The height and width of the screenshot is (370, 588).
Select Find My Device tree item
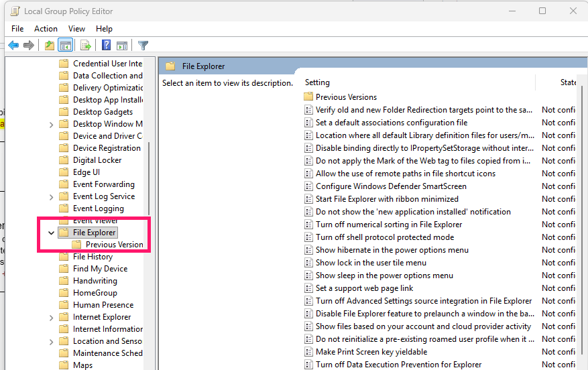click(100, 269)
